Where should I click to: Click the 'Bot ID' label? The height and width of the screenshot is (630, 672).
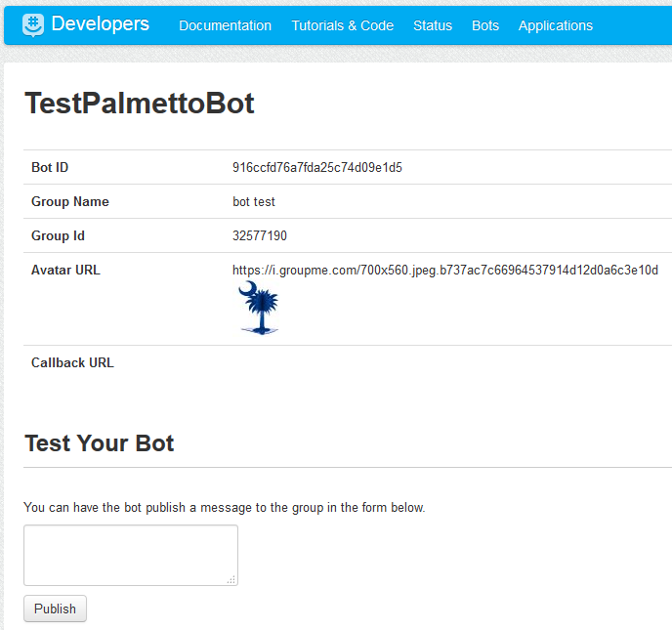[x=50, y=167]
